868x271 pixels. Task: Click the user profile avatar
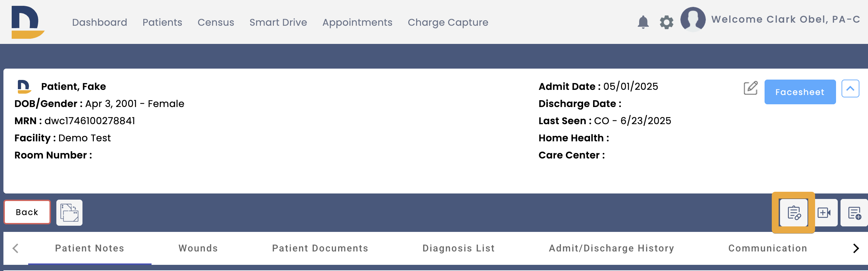[693, 20]
